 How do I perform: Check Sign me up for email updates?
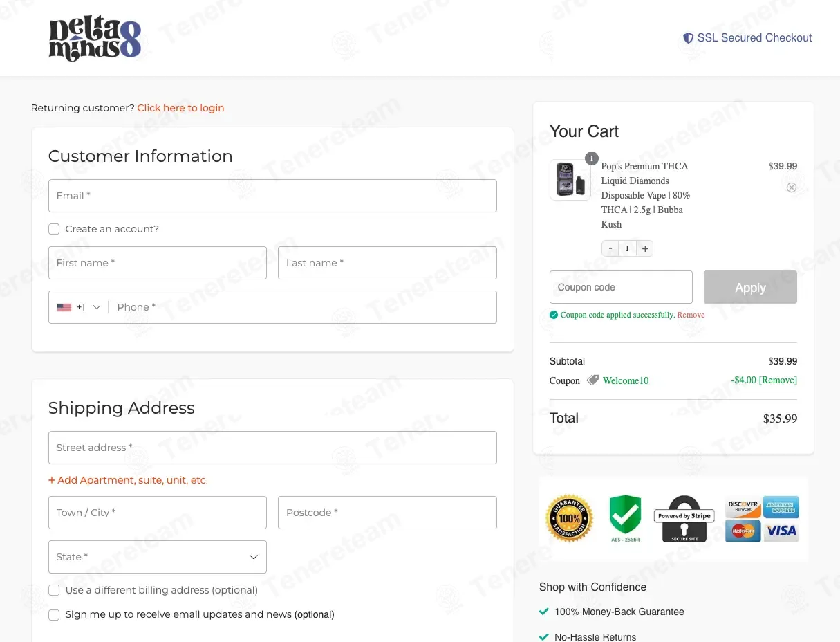point(54,614)
